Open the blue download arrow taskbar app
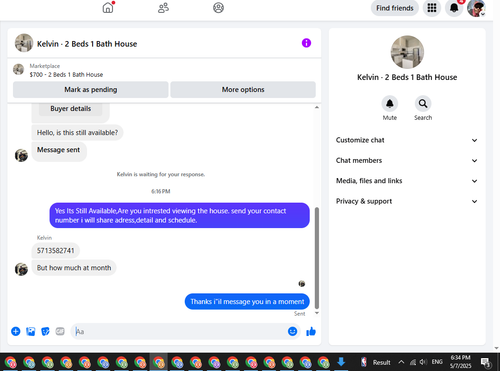Screen dimensions: 500x371 point(341,362)
